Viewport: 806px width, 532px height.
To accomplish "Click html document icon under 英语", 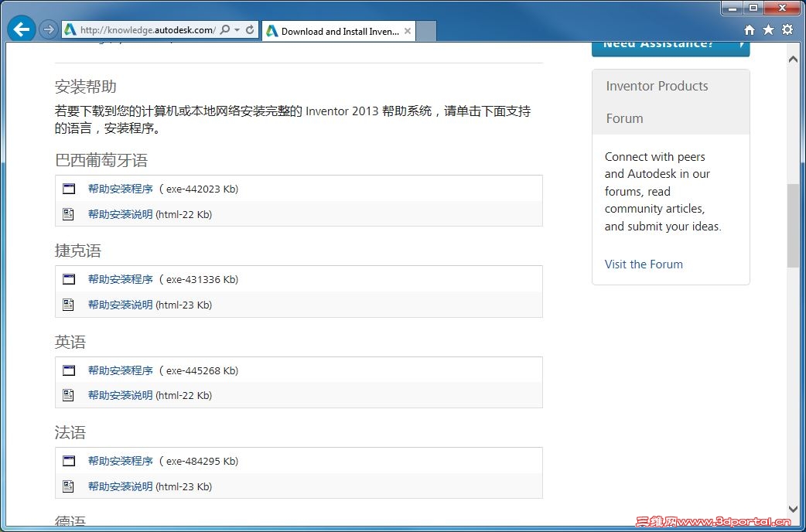I will coord(68,395).
